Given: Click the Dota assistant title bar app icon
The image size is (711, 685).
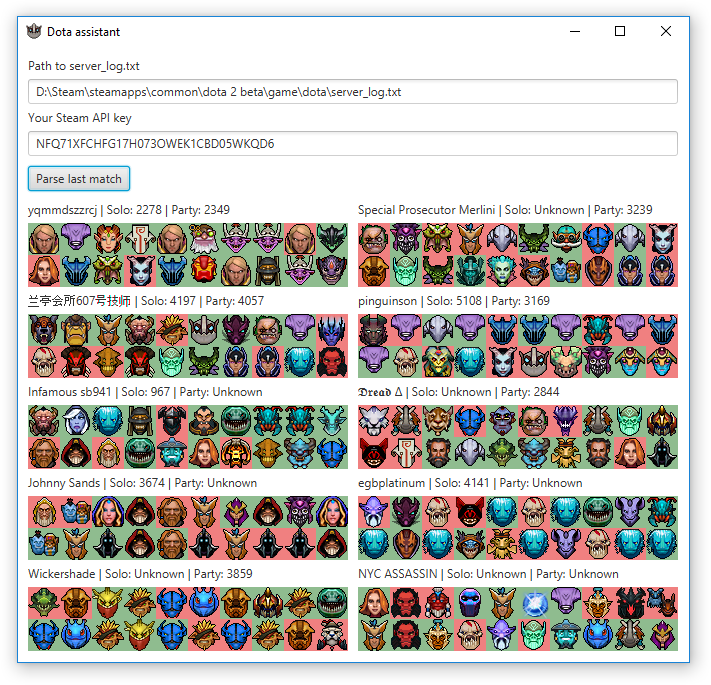Looking at the screenshot, I should [34, 31].
